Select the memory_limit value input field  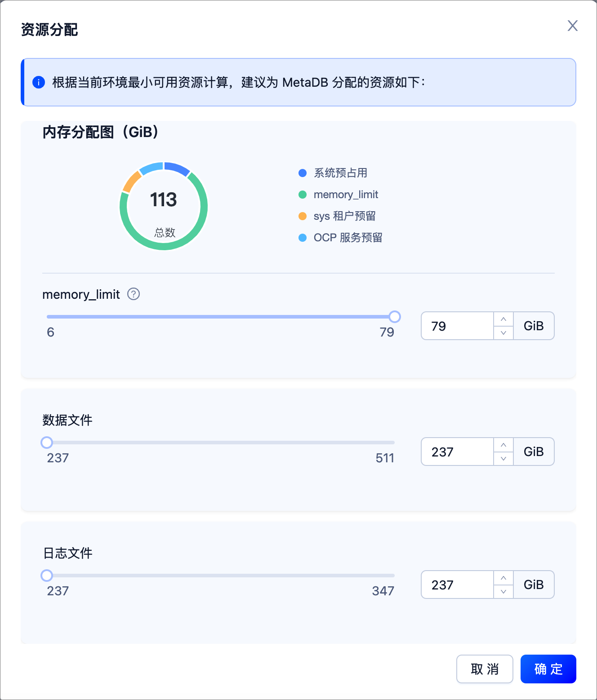[457, 326]
